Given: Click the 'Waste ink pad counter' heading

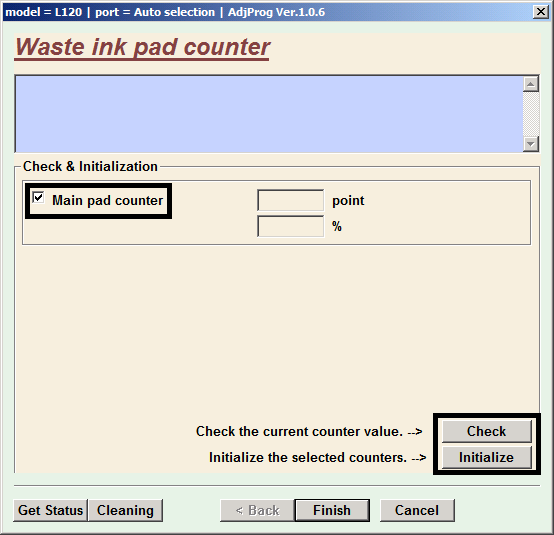Looking at the screenshot, I should pyautogui.click(x=142, y=48).
